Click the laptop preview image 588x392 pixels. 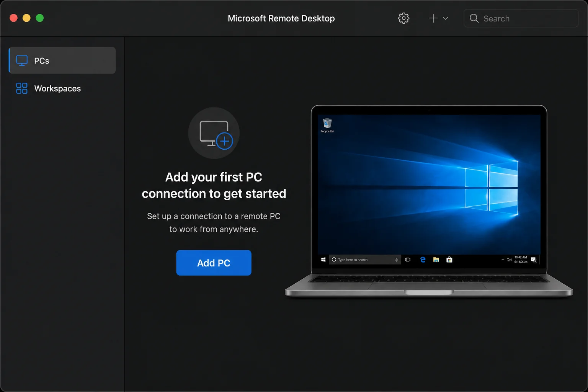(x=429, y=201)
